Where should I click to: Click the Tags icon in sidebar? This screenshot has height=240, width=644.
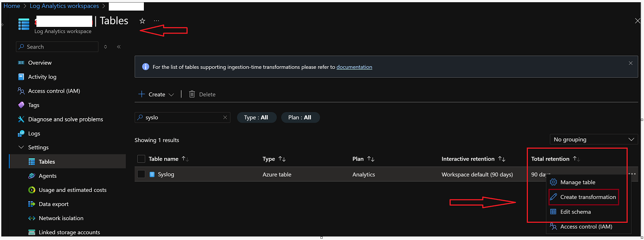pyautogui.click(x=21, y=105)
